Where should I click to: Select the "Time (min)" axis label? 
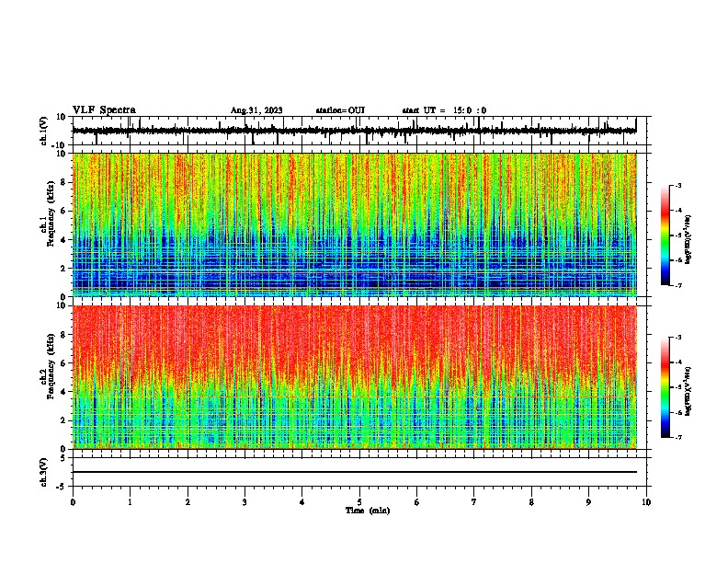click(x=368, y=511)
